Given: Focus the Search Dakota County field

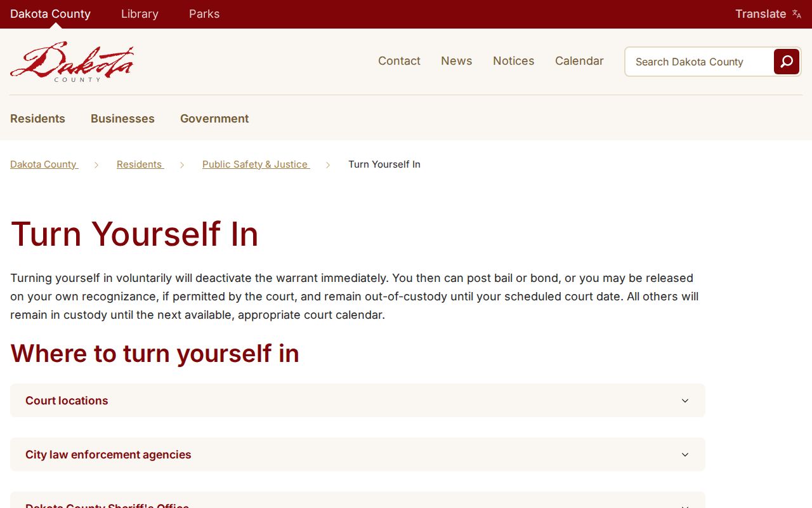Looking at the screenshot, I should 699,62.
